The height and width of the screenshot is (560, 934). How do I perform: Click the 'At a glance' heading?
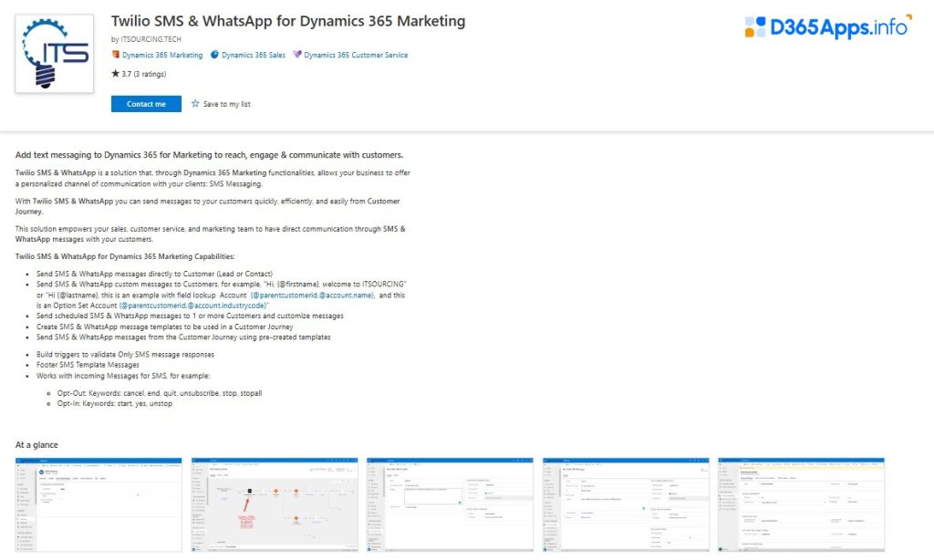(36, 445)
